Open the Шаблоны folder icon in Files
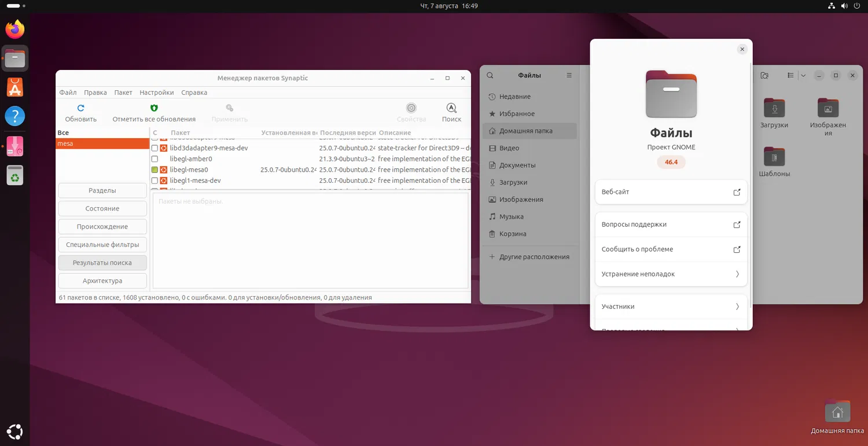 774,157
